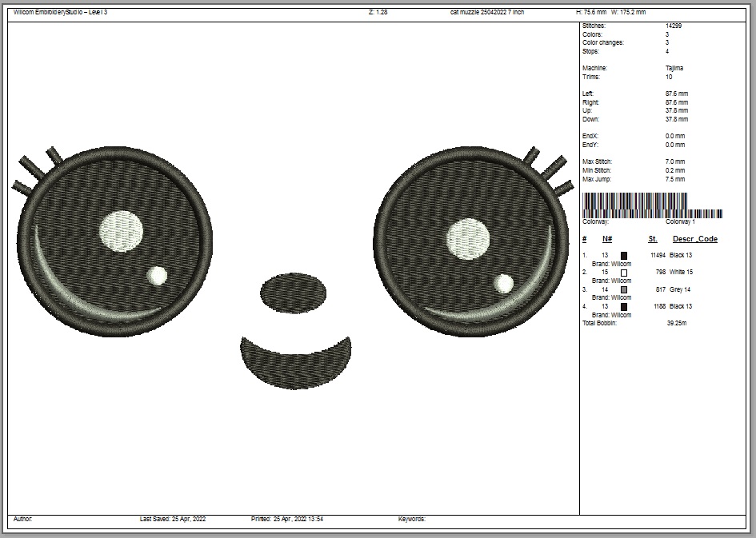
Task: Click the underlined St. column header
Action: [x=653, y=239]
